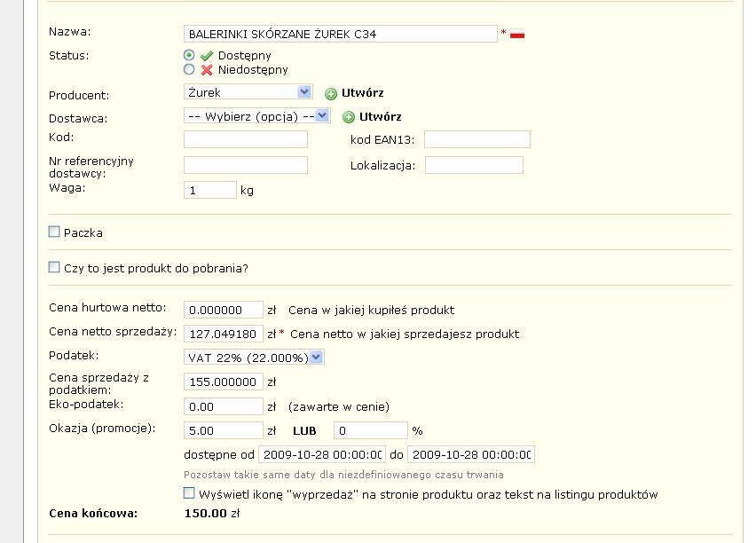The height and width of the screenshot is (543, 756).
Task: Click the kod EAN13 input field
Action: (477, 139)
